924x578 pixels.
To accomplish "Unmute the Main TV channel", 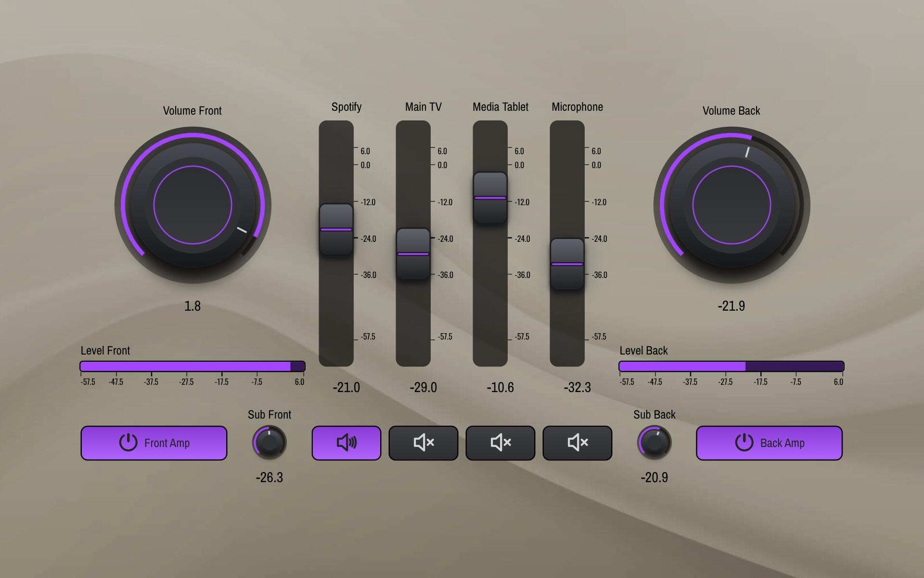I will pos(423,443).
